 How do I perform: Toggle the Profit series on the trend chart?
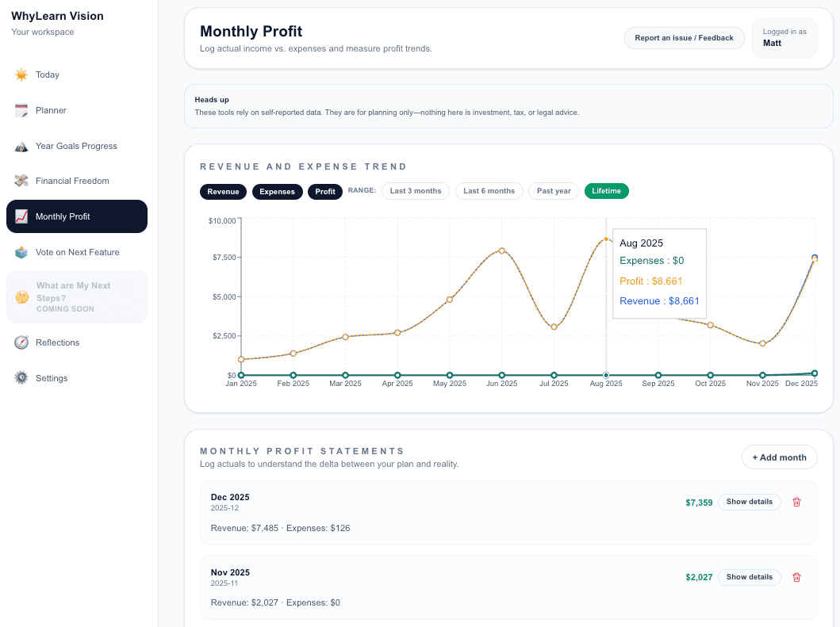point(325,191)
